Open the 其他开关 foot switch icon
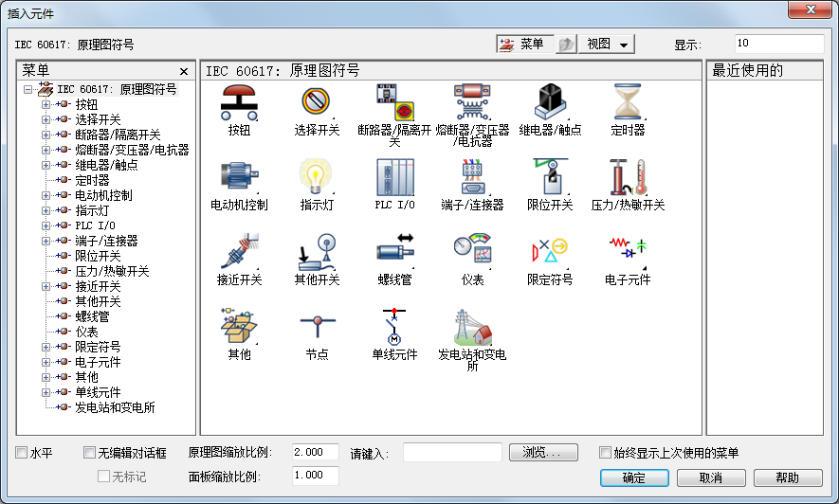This screenshot has width=839, height=504. [x=317, y=252]
